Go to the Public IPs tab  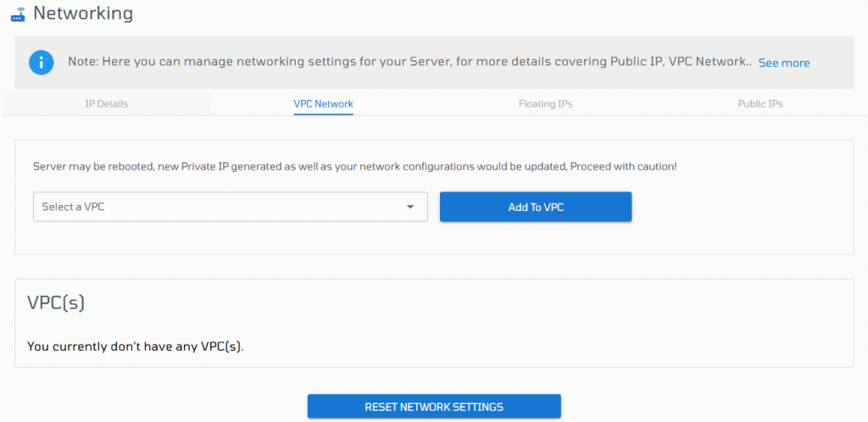tap(760, 104)
